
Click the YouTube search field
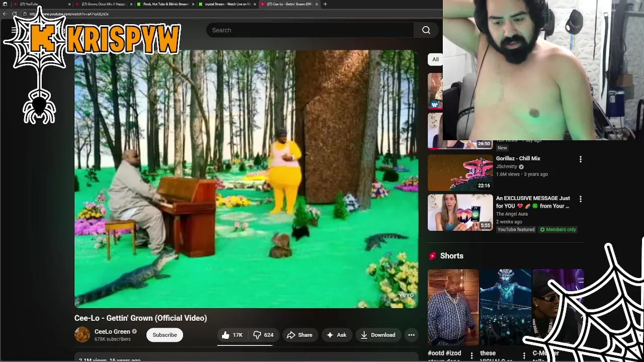(x=310, y=30)
